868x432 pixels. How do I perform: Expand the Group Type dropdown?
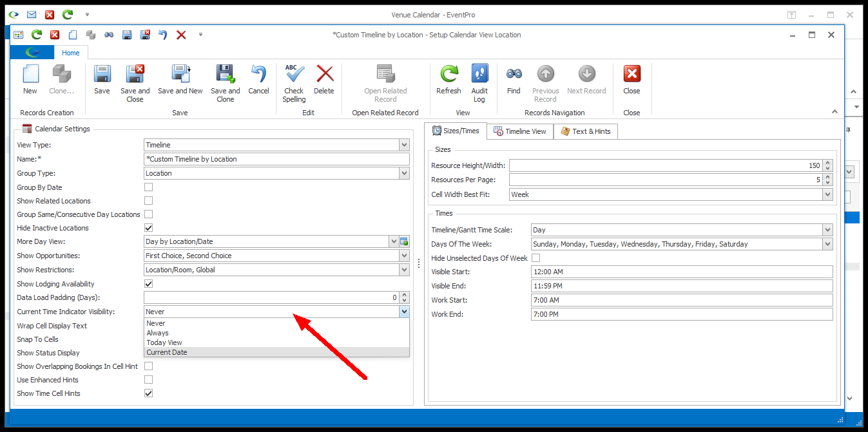pos(404,173)
